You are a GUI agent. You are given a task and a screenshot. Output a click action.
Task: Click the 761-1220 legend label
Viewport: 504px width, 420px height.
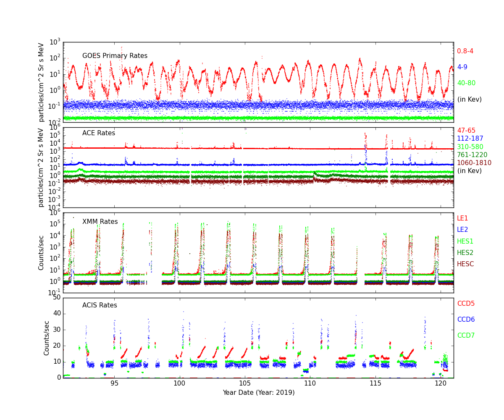472,155
